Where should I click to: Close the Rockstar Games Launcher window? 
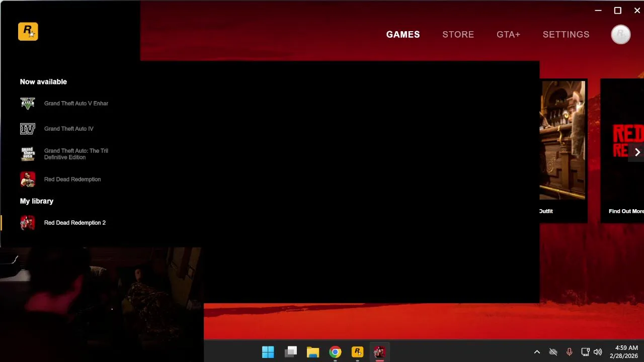[637, 11]
